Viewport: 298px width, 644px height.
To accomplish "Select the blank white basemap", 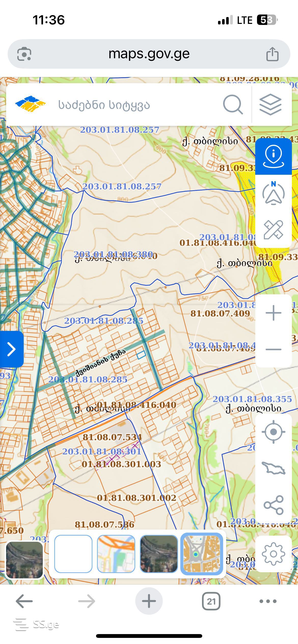I will [x=73, y=554].
